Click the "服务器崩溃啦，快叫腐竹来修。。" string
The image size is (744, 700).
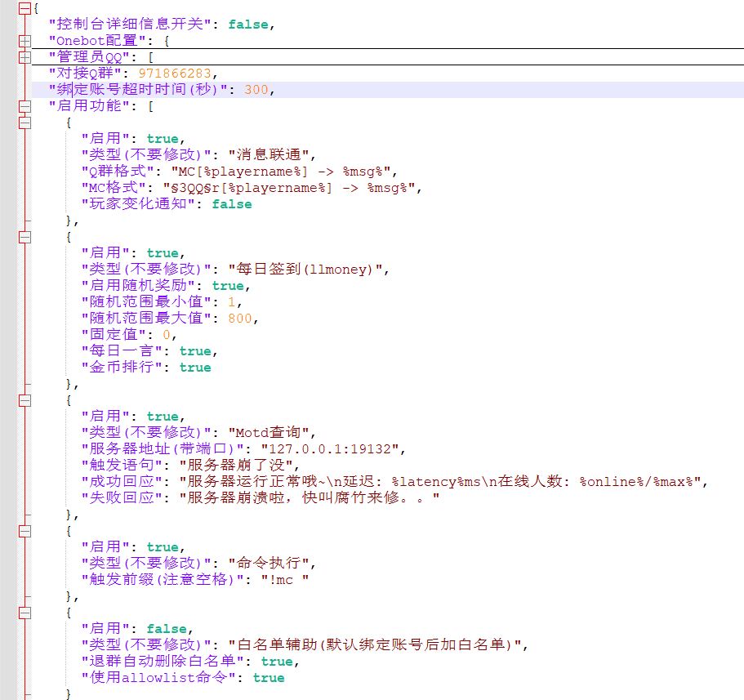(310, 497)
